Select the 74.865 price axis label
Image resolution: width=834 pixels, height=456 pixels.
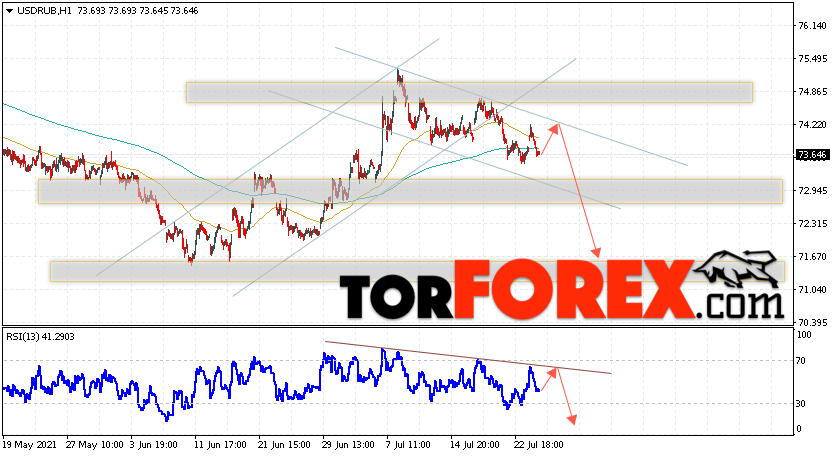pos(813,92)
